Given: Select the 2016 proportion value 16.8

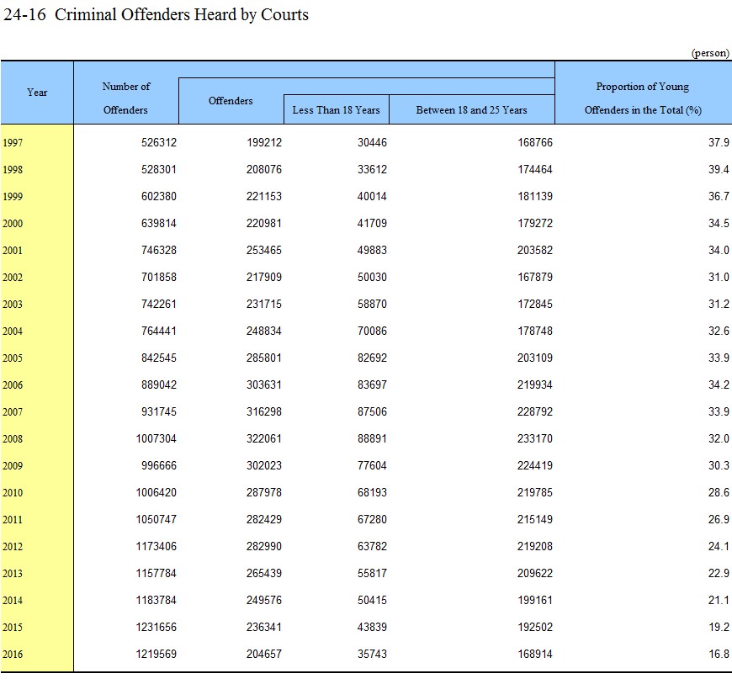Looking at the screenshot, I should pos(718,655).
